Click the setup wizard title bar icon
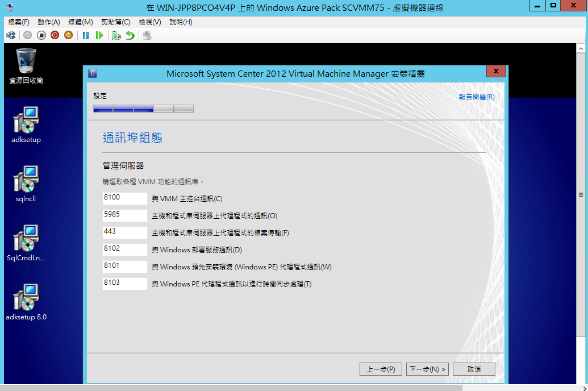This screenshot has height=391, width=588. [x=93, y=73]
